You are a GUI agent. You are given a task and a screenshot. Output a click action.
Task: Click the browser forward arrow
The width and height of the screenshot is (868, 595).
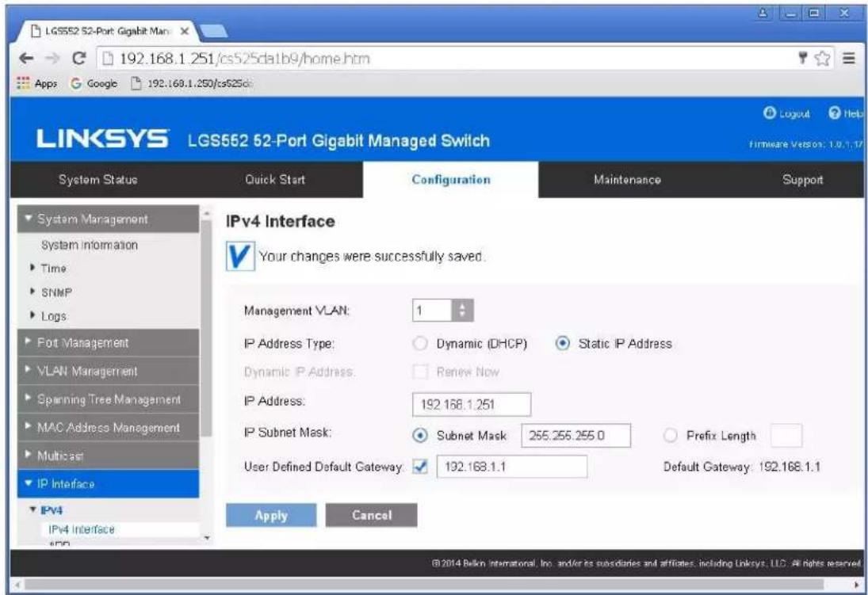[52, 58]
